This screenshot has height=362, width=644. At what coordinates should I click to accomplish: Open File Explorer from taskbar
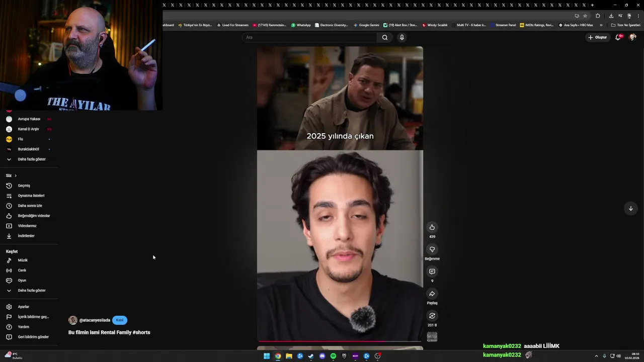289,356
